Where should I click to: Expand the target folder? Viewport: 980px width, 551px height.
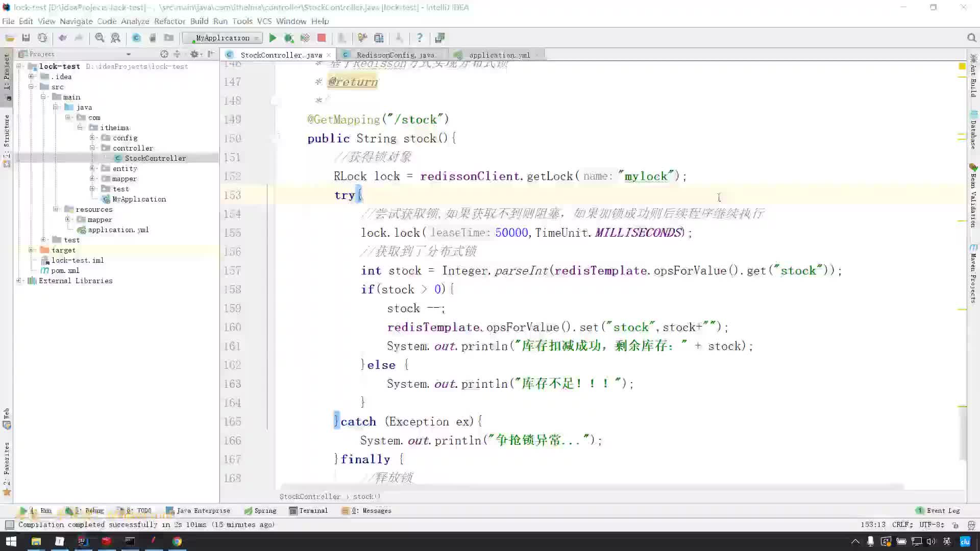pos(31,250)
